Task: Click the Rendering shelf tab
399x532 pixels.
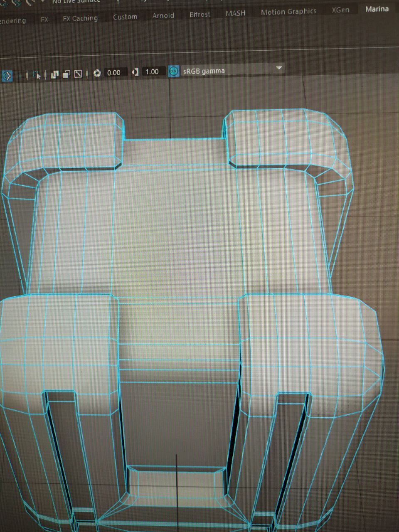Action: [x=12, y=20]
